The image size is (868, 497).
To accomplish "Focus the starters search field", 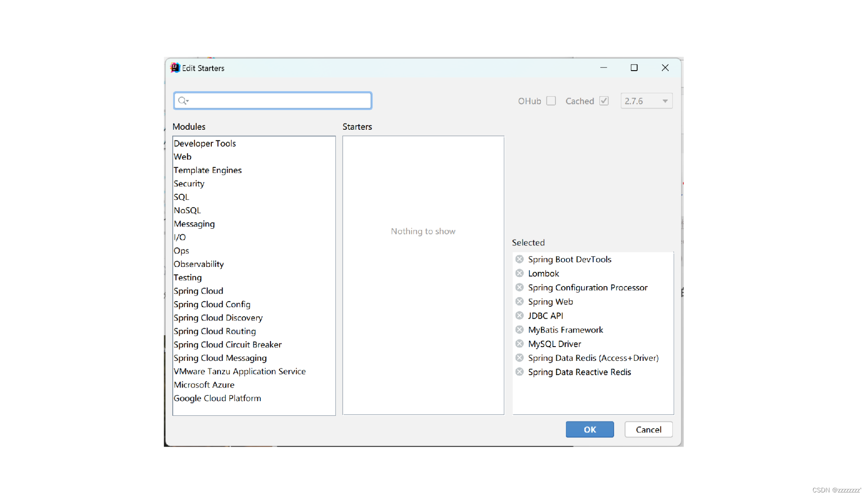I will point(273,100).
